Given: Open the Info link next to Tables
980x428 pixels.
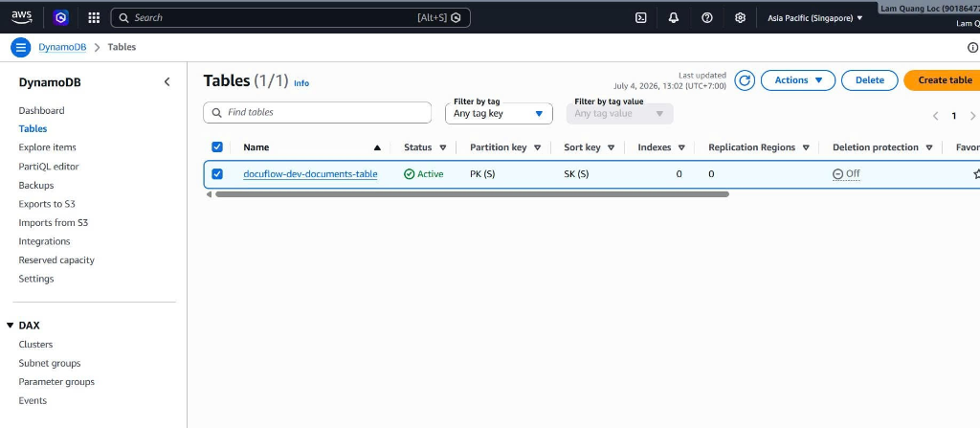Looking at the screenshot, I should [x=301, y=83].
